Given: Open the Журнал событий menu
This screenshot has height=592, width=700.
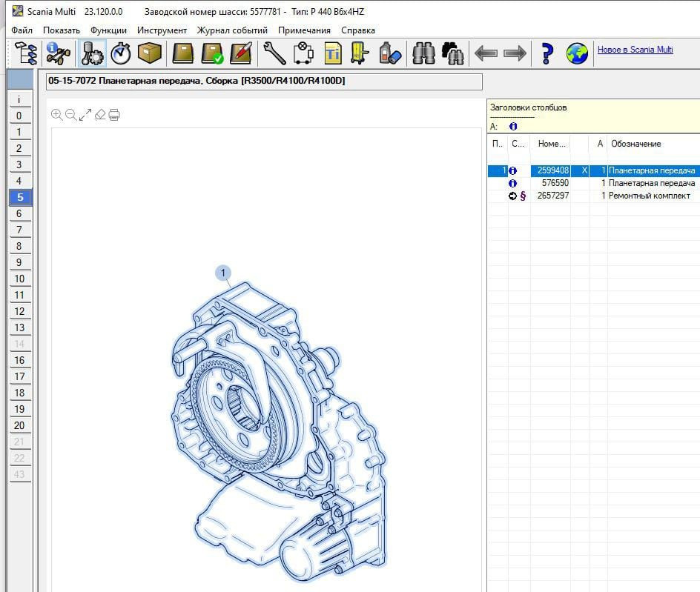Looking at the screenshot, I should coord(232,30).
